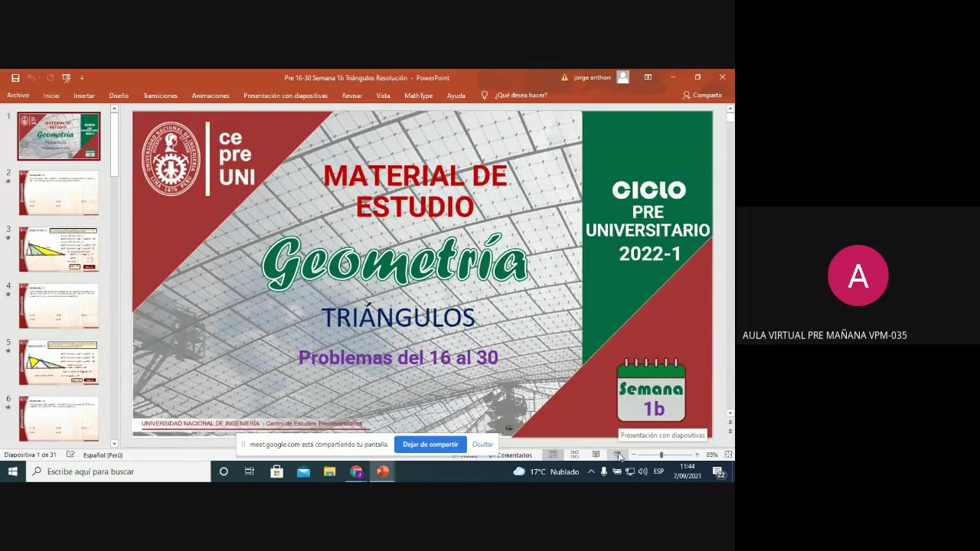Select slide 6 thumbnail in the panel
The image size is (980, 551).
59,419
